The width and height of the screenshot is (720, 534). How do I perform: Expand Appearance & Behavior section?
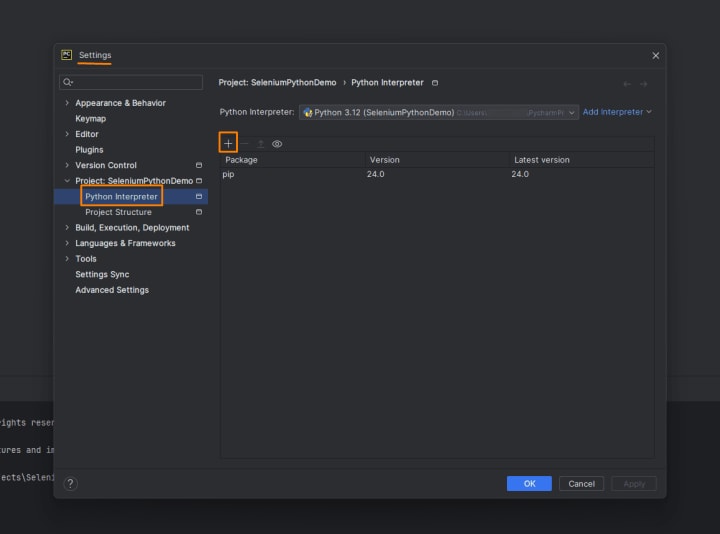[67, 103]
